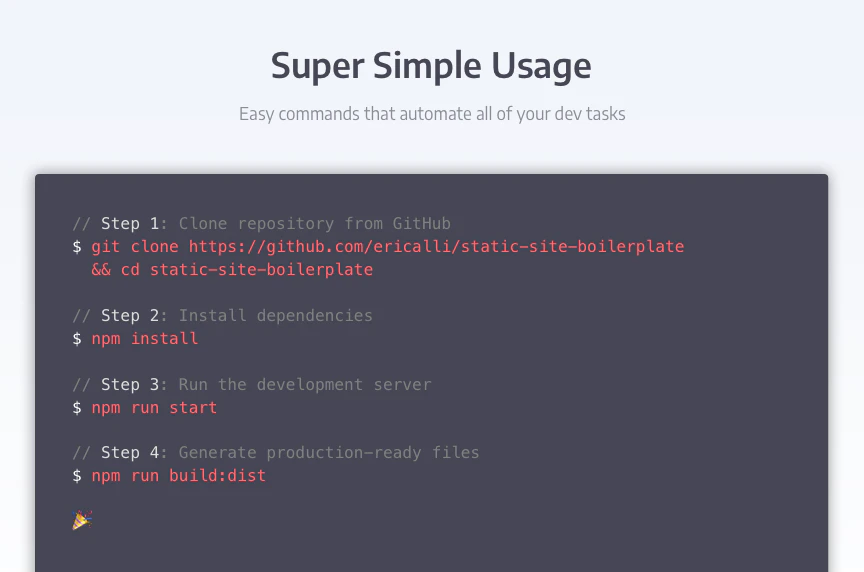
Task: Click the party popper emoji
Action: pyautogui.click(x=82, y=520)
